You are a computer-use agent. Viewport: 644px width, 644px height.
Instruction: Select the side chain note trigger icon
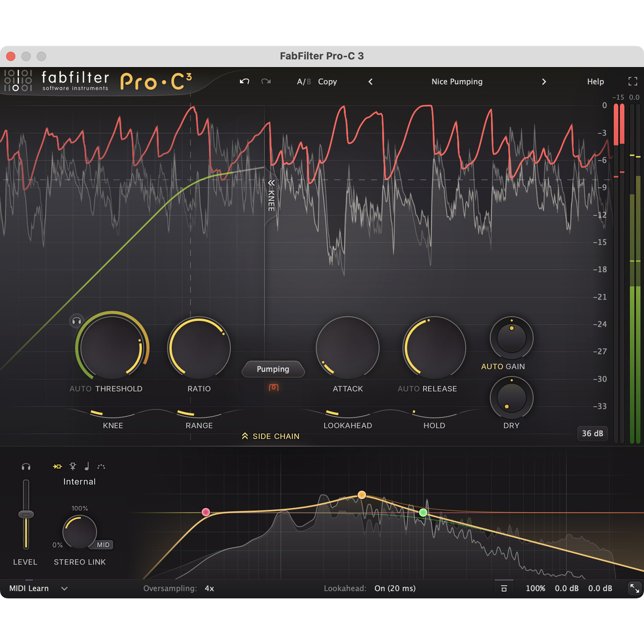(x=87, y=466)
